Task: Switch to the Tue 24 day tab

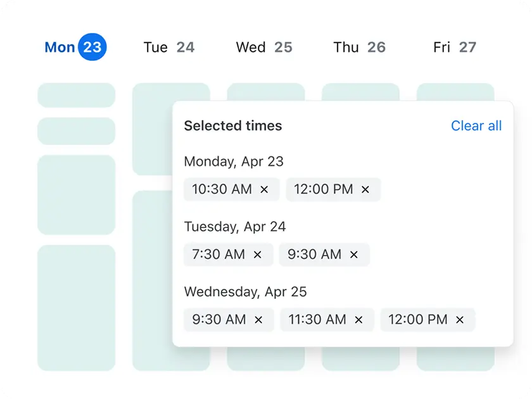Action: [x=169, y=47]
